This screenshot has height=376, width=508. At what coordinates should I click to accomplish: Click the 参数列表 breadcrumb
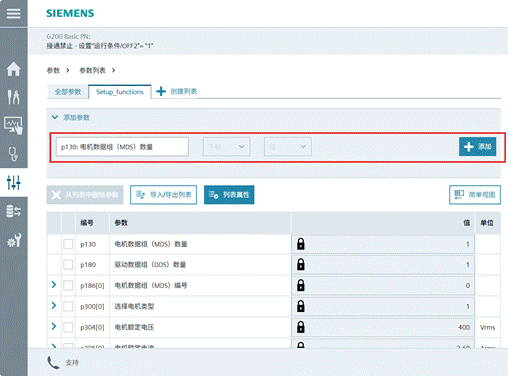(x=92, y=70)
